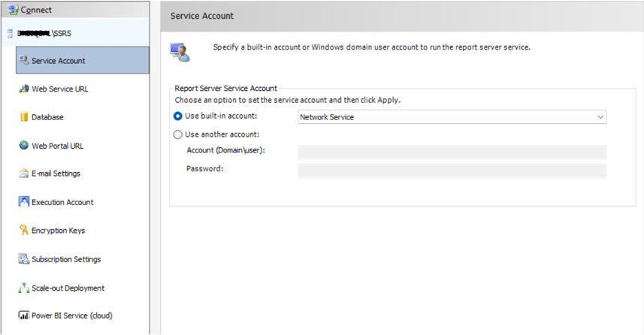Click the E-mail Settings envelope icon

pos(24,174)
